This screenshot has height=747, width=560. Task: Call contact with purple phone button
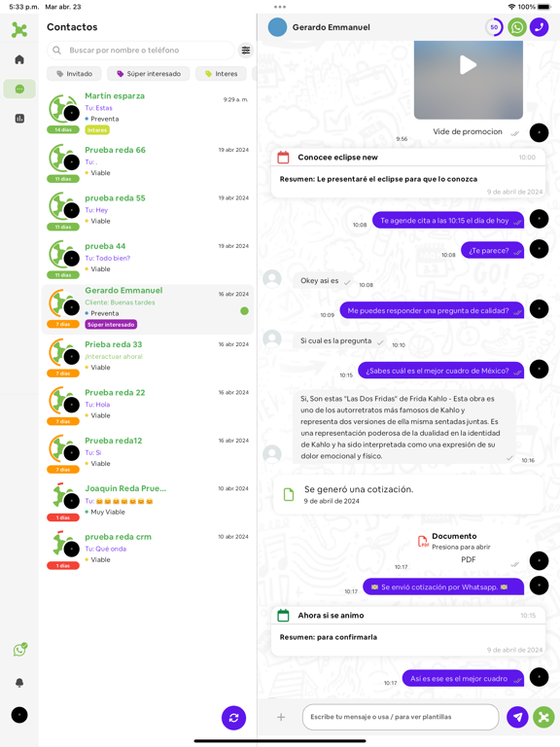pyautogui.click(x=539, y=27)
